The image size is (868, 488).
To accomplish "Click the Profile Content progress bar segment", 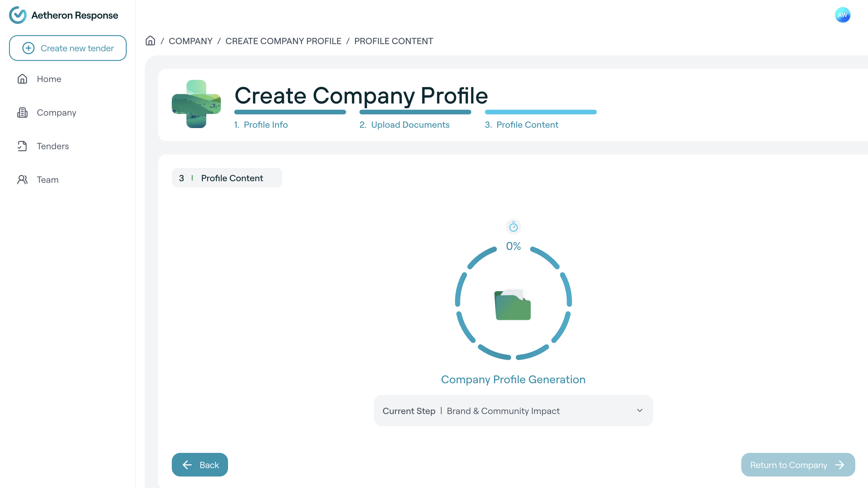I will point(541,112).
